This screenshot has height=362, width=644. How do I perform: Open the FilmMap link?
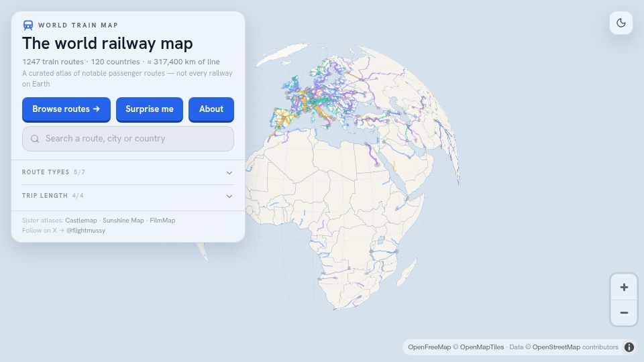coord(162,221)
